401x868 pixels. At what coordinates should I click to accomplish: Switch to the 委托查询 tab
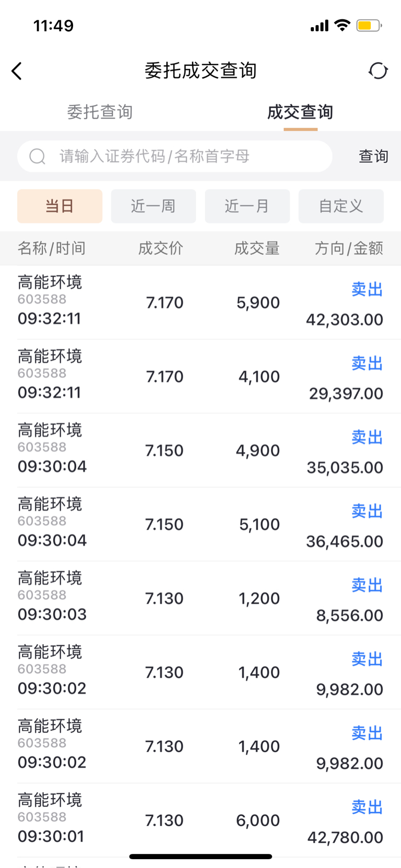pos(100,112)
